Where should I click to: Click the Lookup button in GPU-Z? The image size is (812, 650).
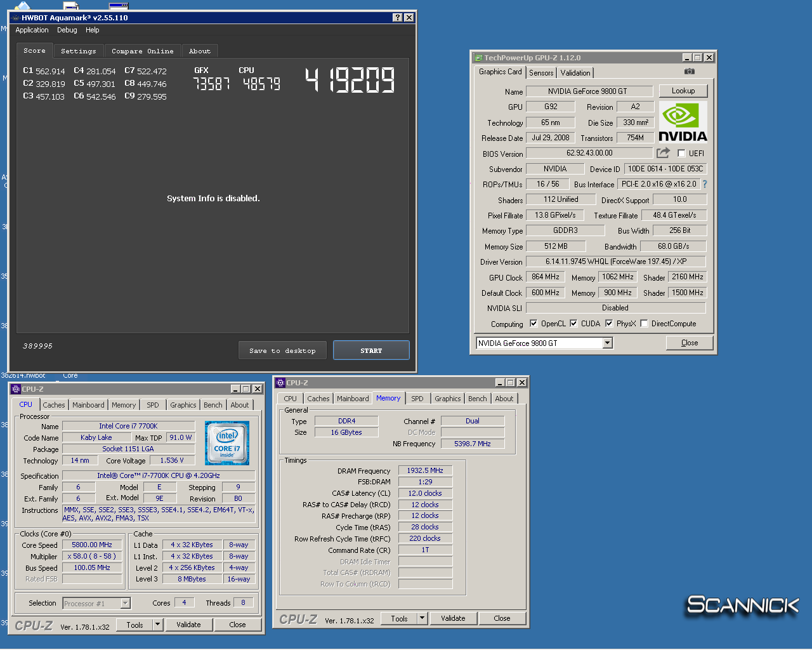(x=683, y=91)
